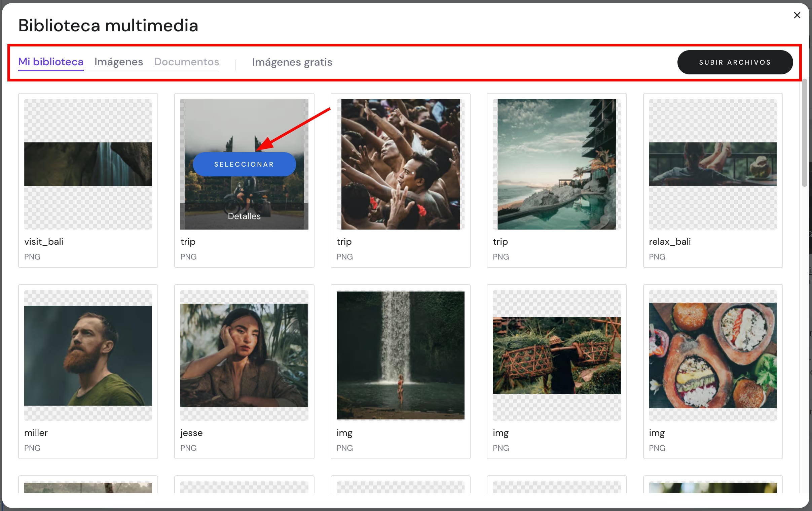Open the Documentos tab
This screenshot has height=511, width=812.
point(186,62)
